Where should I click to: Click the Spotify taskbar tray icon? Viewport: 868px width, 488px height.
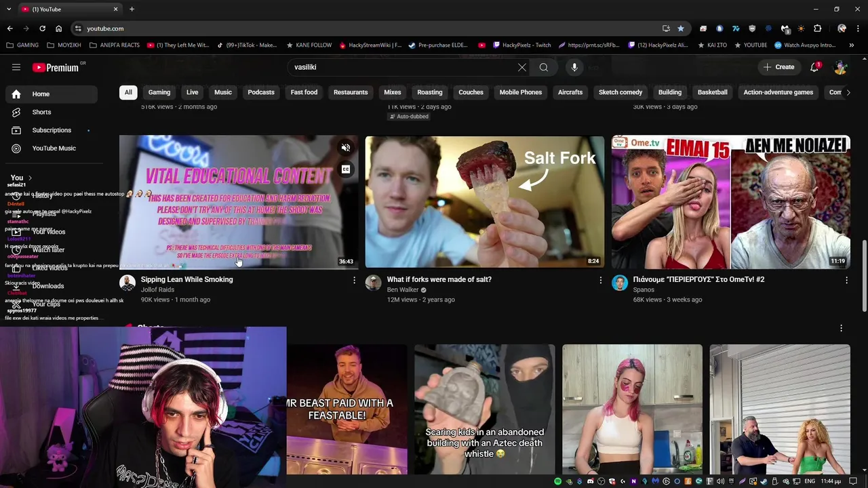tap(557, 481)
